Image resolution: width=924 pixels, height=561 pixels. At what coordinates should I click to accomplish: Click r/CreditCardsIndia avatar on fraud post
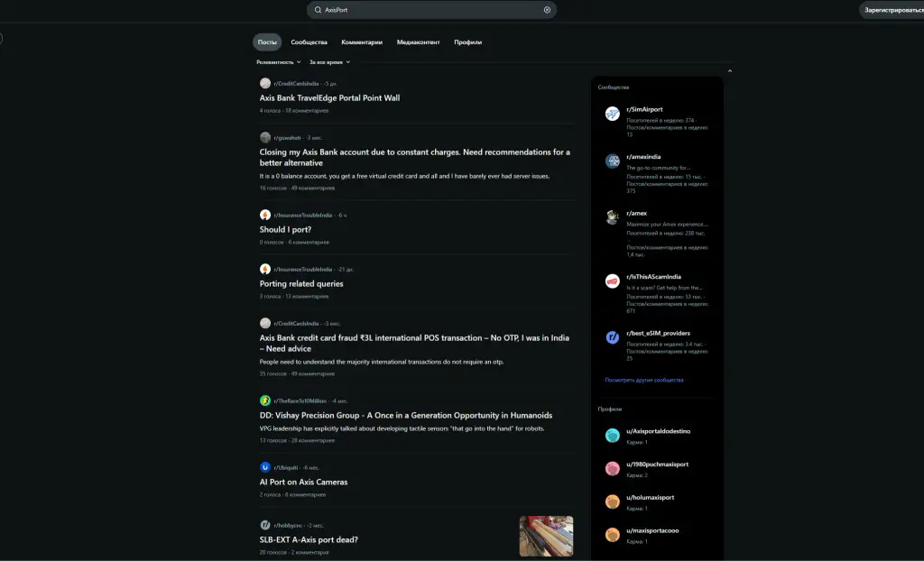click(x=265, y=324)
